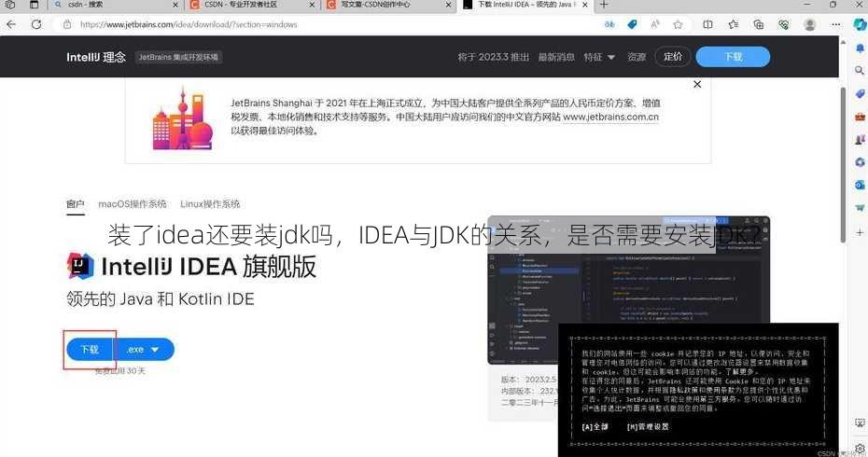Start Read aloud from the address bar
Image resolution: width=868 pixels, height=457 pixels.
tap(655, 24)
